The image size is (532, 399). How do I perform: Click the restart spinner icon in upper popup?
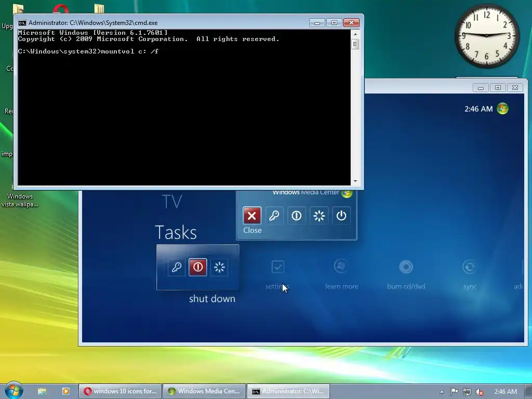[x=319, y=216]
